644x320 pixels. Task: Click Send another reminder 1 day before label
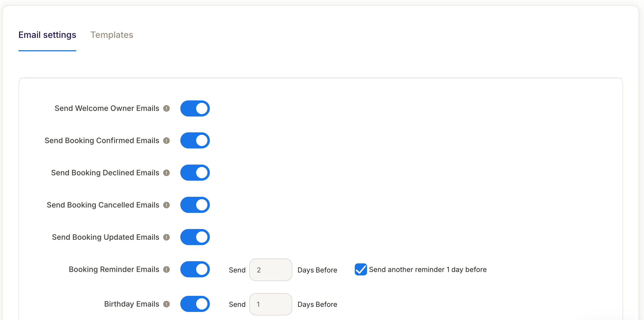pyautogui.click(x=428, y=270)
